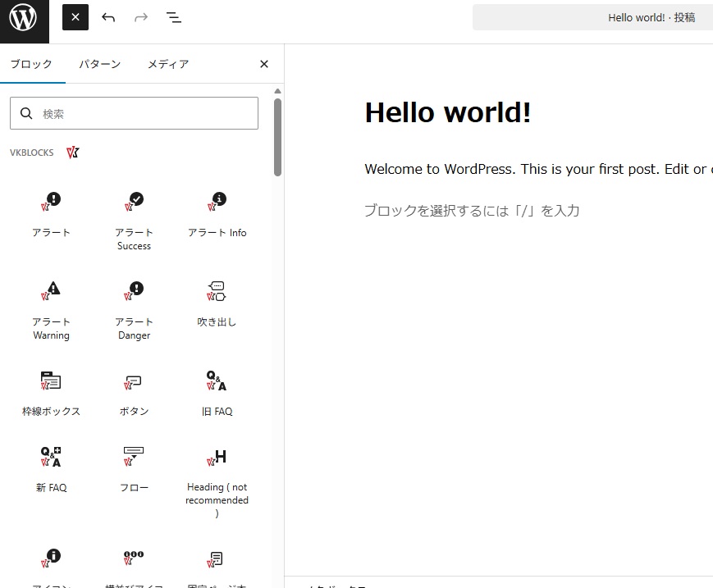Insert the 吹き出し speech balloon block
Screen dimensions: 713x588
pos(217,303)
